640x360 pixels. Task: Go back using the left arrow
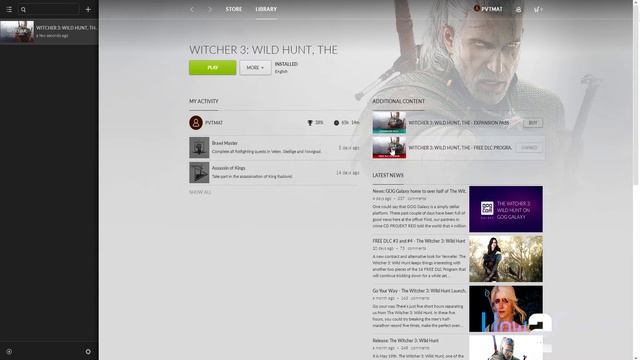192,9
